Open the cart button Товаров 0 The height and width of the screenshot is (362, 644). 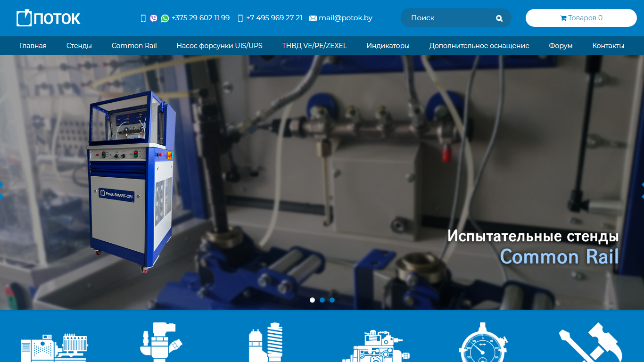(x=581, y=18)
